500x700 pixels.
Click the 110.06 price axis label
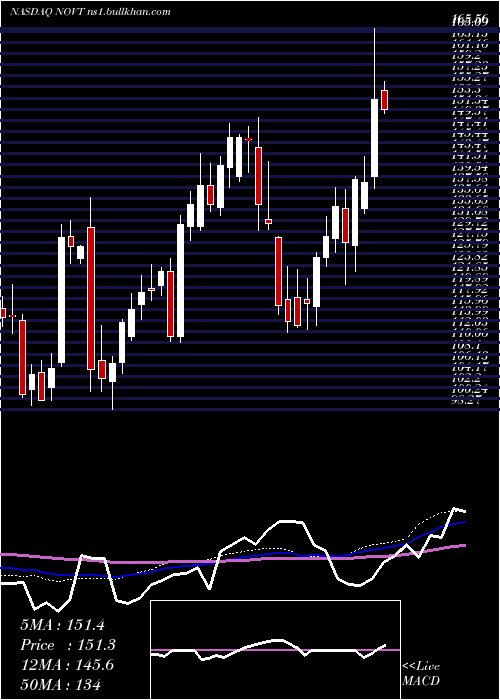469,334
